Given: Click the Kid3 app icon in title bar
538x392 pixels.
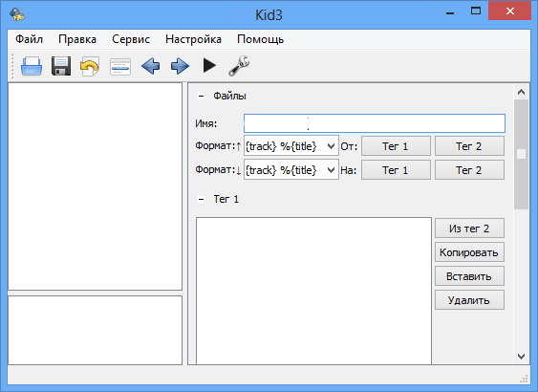Looking at the screenshot, I should 17,14.
